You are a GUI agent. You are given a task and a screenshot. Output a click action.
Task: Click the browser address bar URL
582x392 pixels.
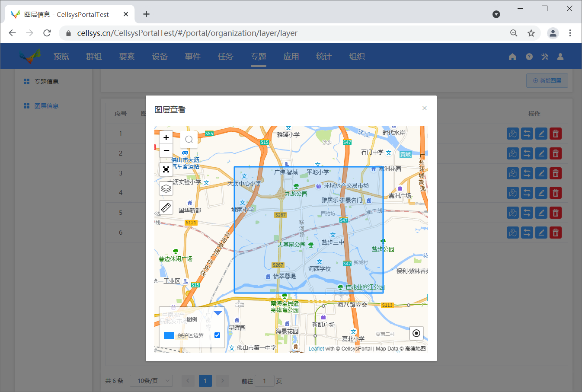coord(187,33)
